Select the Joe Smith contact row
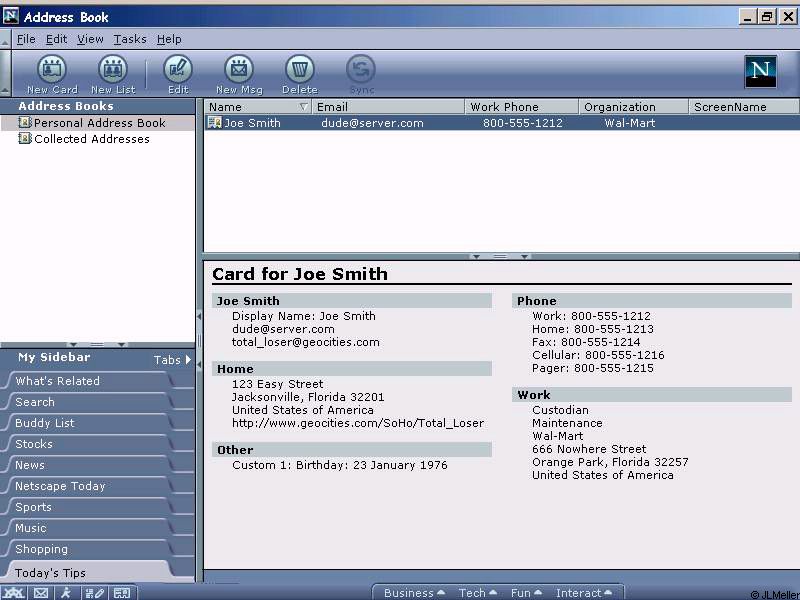The image size is (800, 600). 502,122
